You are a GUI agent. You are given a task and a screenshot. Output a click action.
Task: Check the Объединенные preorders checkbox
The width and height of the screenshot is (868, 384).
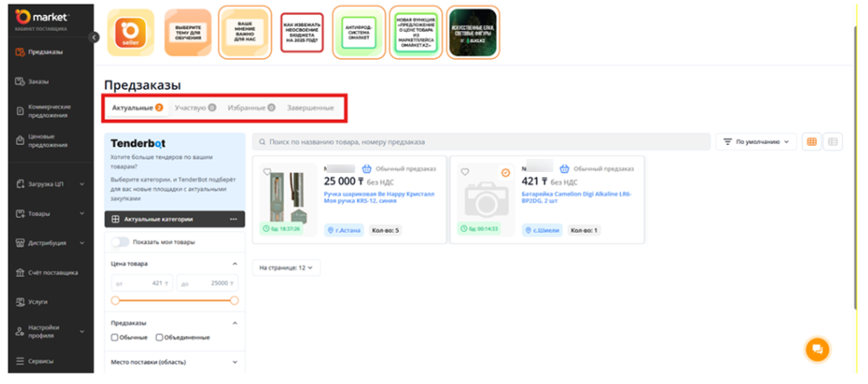click(160, 337)
